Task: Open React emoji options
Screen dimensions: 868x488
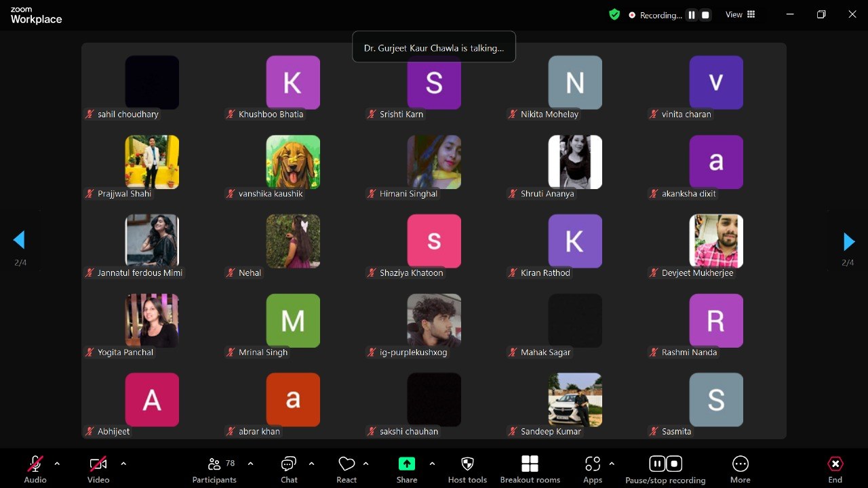Action: point(347,469)
